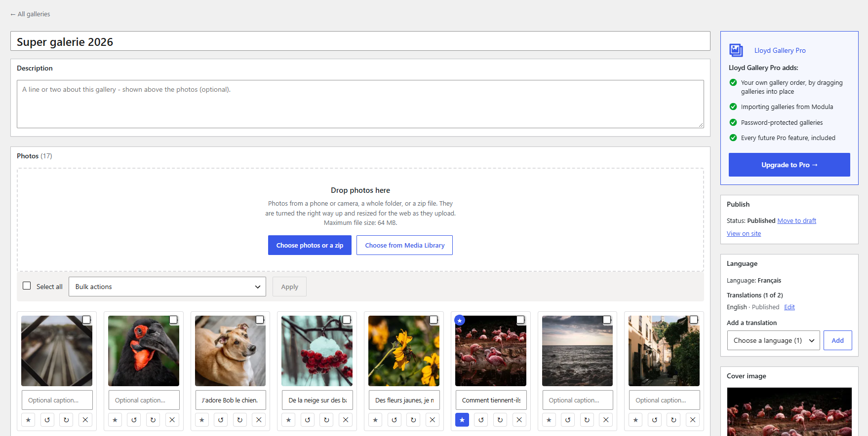The width and height of the screenshot is (868, 436).
Task: Check the hornbill bird photo checkbox
Action: [173, 320]
